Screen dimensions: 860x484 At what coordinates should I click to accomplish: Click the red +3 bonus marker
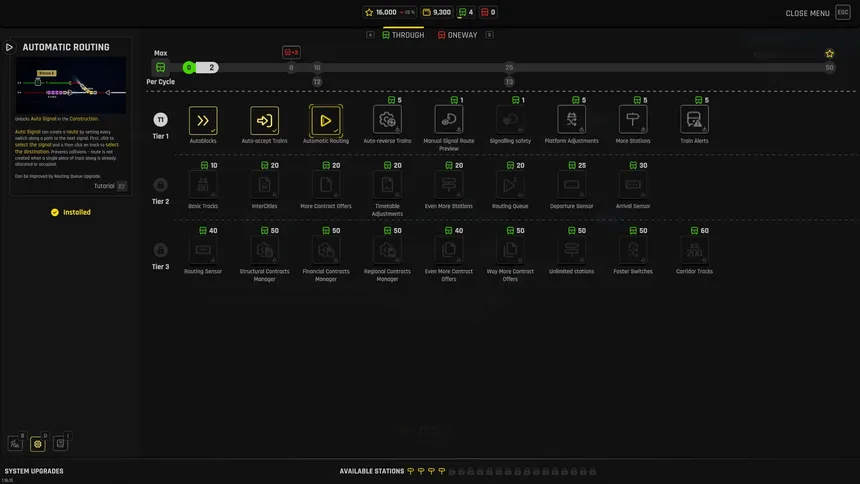tap(291, 52)
